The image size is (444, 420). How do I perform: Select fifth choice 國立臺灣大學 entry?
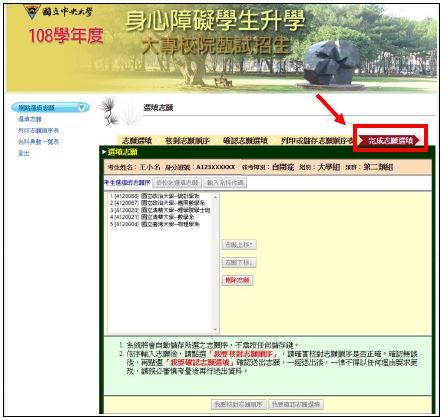(155, 224)
